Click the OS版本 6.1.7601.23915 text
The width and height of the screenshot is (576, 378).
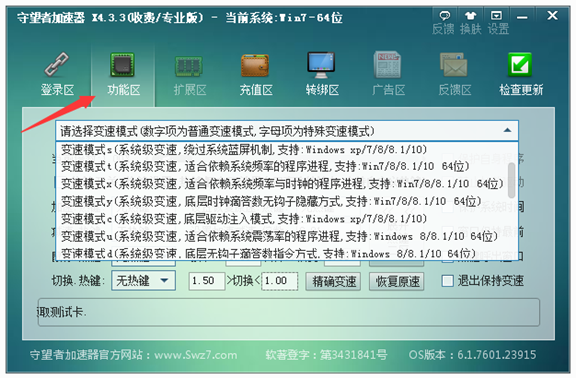(x=472, y=355)
